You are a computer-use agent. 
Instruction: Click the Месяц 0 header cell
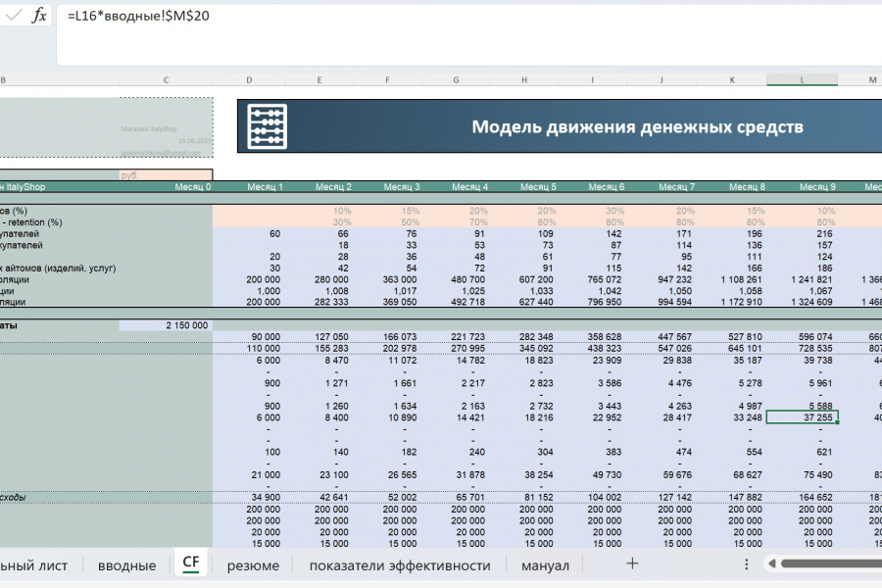pyautogui.click(x=166, y=187)
